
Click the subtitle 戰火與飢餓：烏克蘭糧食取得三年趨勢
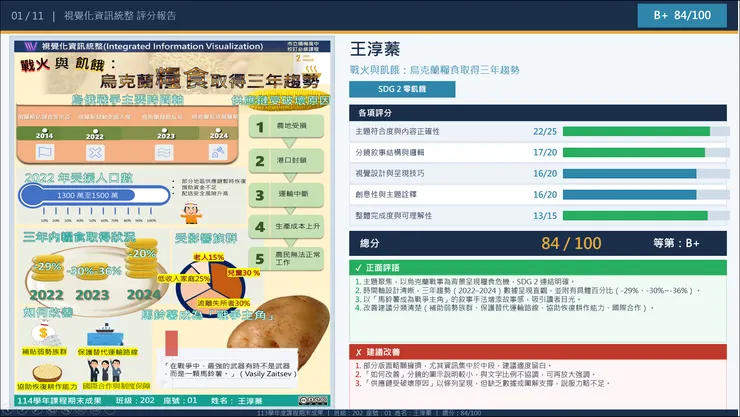click(x=435, y=70)
